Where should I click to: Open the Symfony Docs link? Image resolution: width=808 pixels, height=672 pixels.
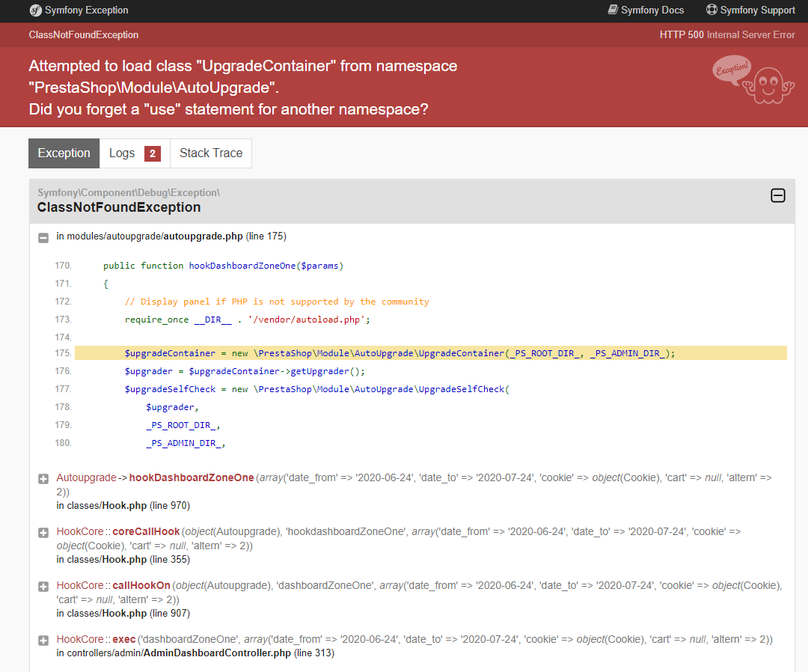[646, 10]
